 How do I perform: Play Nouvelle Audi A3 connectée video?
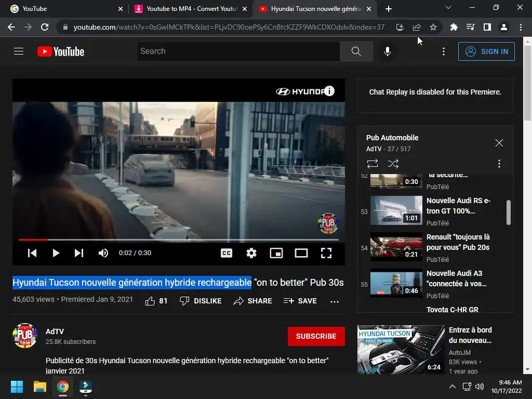434,284
